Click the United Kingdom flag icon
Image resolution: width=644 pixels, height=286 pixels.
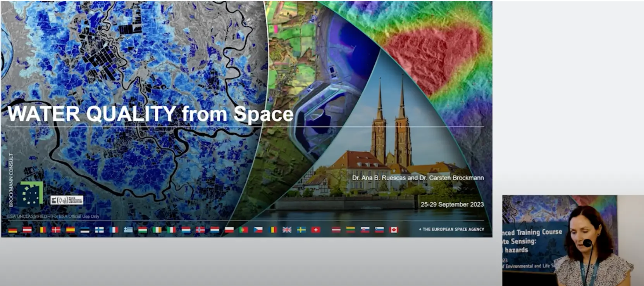287,230
